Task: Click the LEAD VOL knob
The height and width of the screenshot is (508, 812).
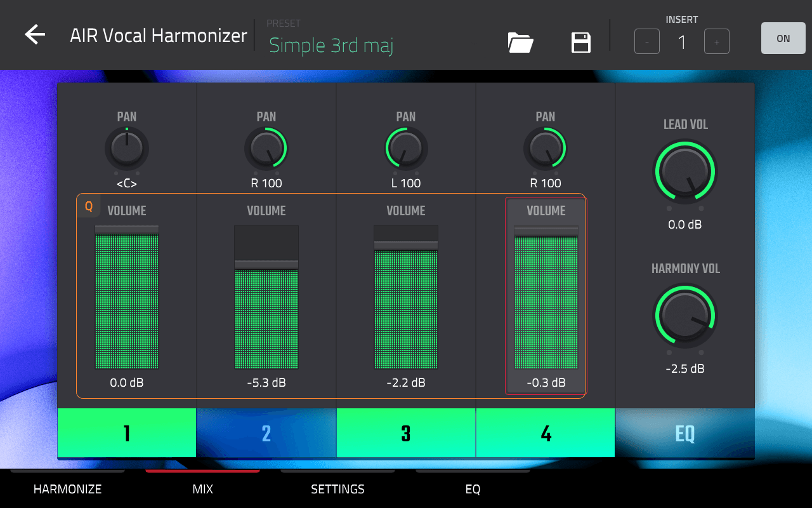Action: pyautogui.click(x=684, y=171)
